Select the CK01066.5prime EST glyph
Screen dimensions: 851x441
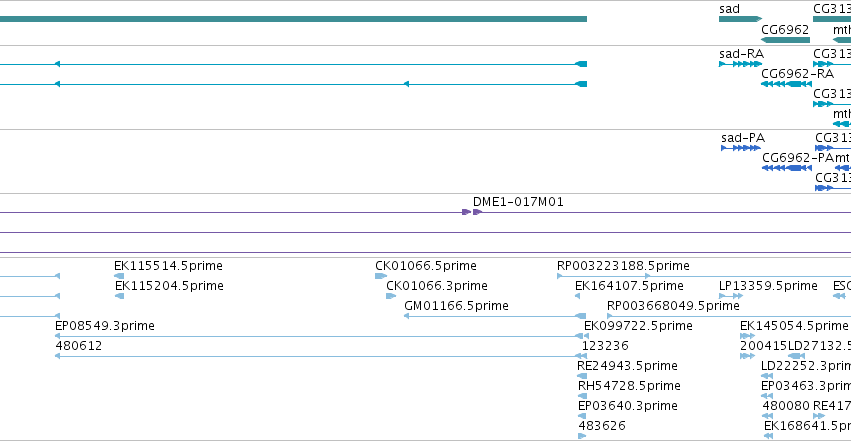(x=381, y=276)
